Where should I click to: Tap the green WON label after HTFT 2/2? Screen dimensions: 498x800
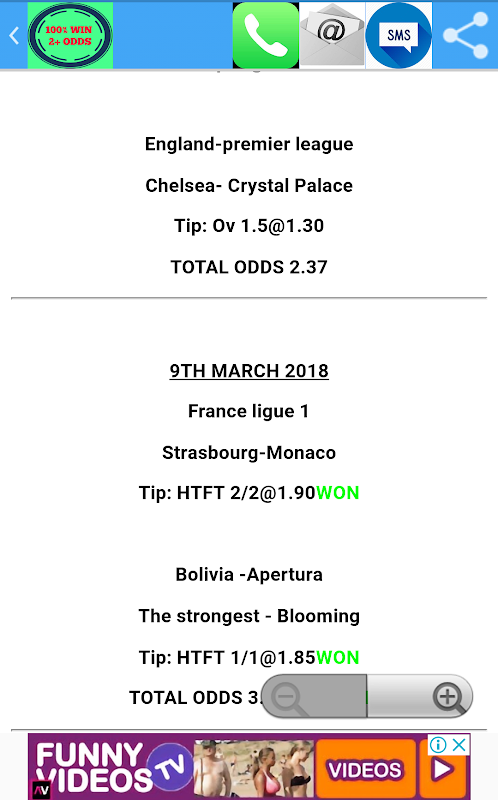[x=338, y=493]
